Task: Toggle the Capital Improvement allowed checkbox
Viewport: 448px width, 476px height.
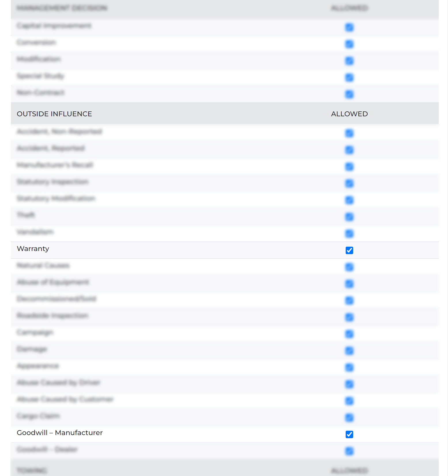Action: [x=349, y=27]
